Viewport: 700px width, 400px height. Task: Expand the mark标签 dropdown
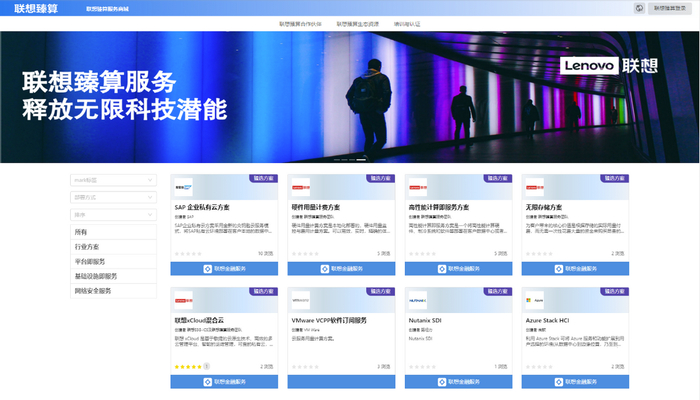click(113, 180)
